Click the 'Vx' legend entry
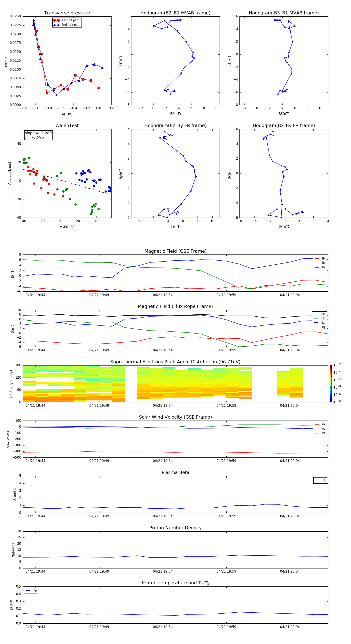The width and height of the screenshot is (351, 644). [320, 424]
